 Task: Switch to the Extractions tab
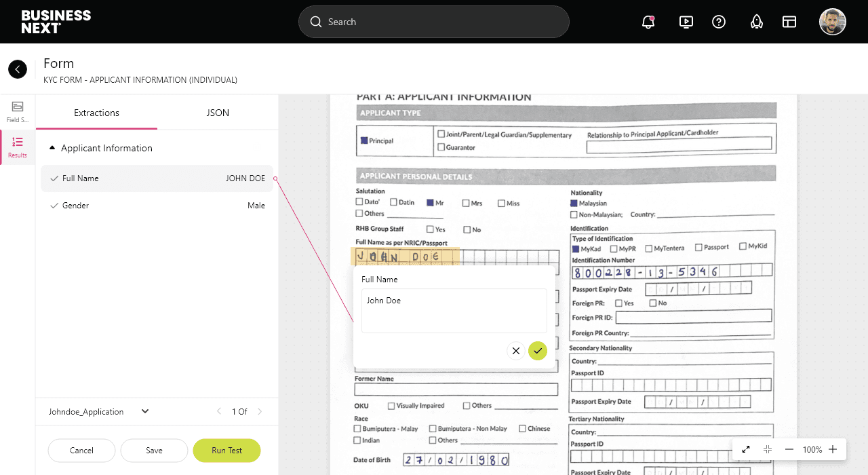point(96,113)
